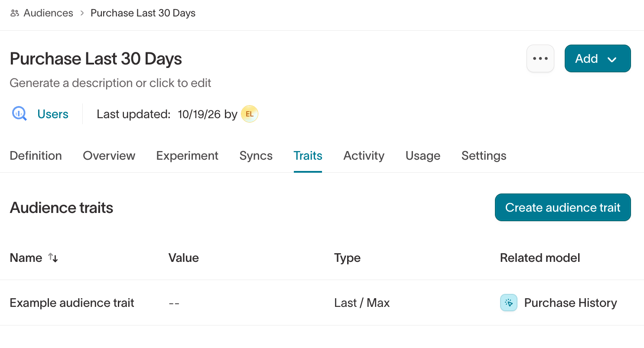
Task: Go to the Settings tab
Action: (484, 156)
